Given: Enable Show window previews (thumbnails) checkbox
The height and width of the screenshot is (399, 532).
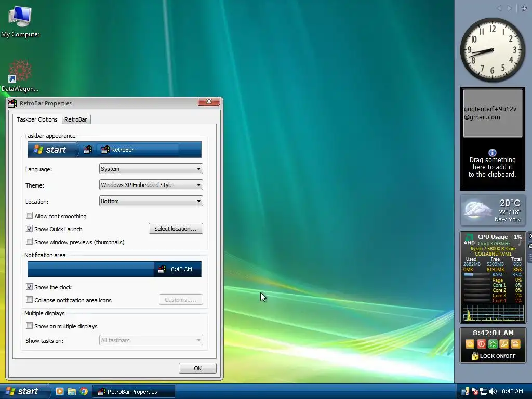Looking at the screenshot, I should (29, 242).
